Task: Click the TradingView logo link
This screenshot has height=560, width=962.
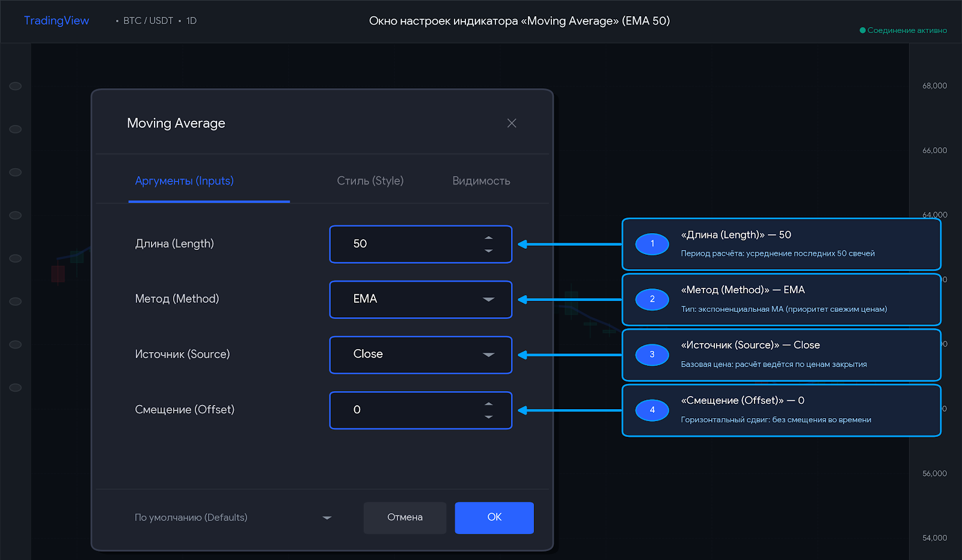Action: click(x=57, y=20)
